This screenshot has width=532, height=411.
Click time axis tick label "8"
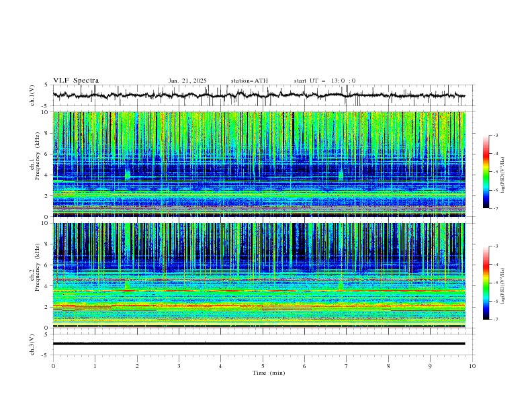click(x=388, y=366)
